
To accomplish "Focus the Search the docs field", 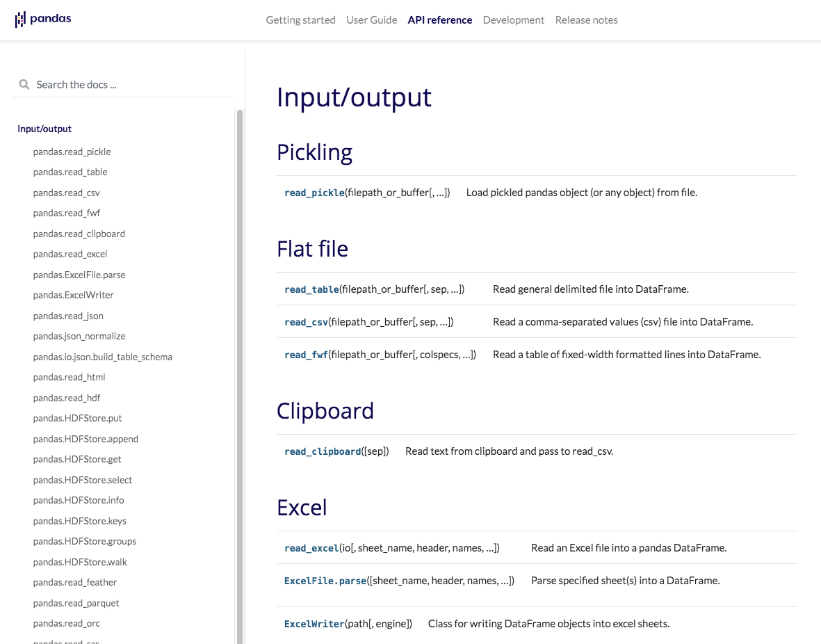I will pyautogui.click(x=124, y=84).
